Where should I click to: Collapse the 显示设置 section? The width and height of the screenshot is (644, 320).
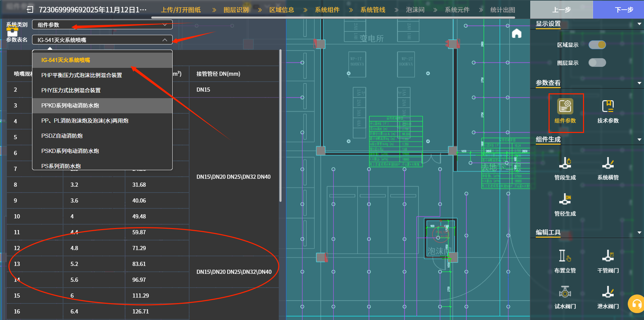pyautogui.click(x=639, y=24)
